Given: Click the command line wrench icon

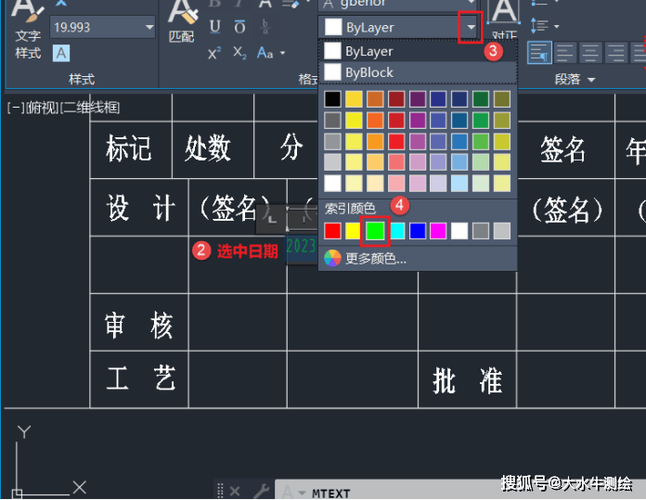Looking at the screenshot, I should [261, 491].
